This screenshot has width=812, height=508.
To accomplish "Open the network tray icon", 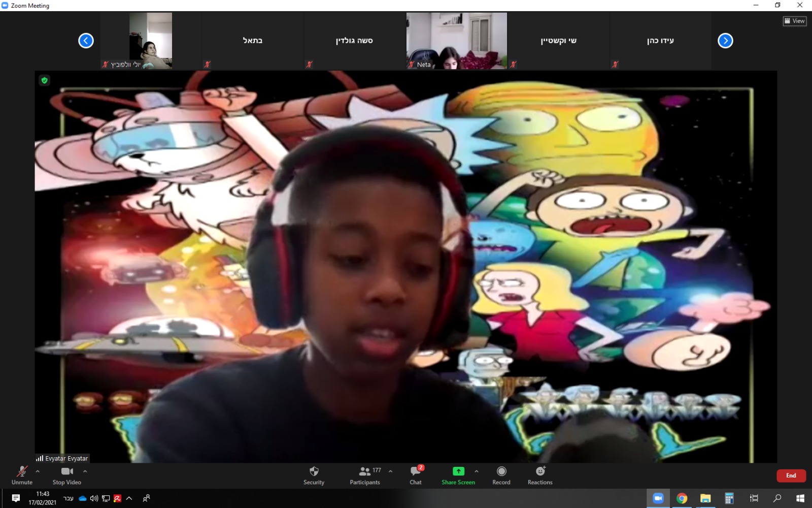I will tap(106, 498).
